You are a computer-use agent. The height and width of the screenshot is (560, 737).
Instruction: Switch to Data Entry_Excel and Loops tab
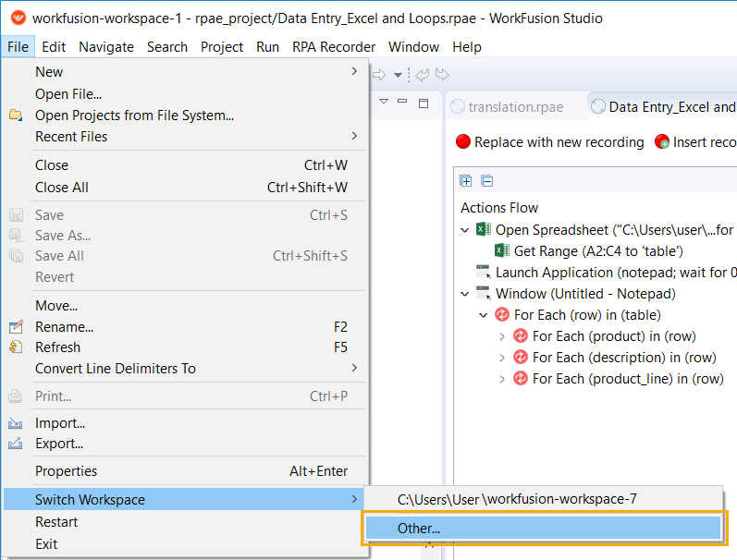(663, 107)
